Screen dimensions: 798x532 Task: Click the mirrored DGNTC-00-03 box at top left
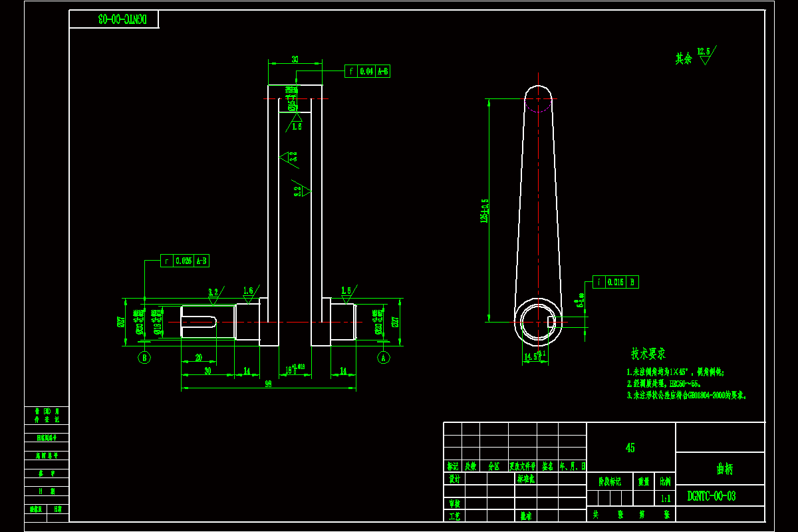coord(114,19)
